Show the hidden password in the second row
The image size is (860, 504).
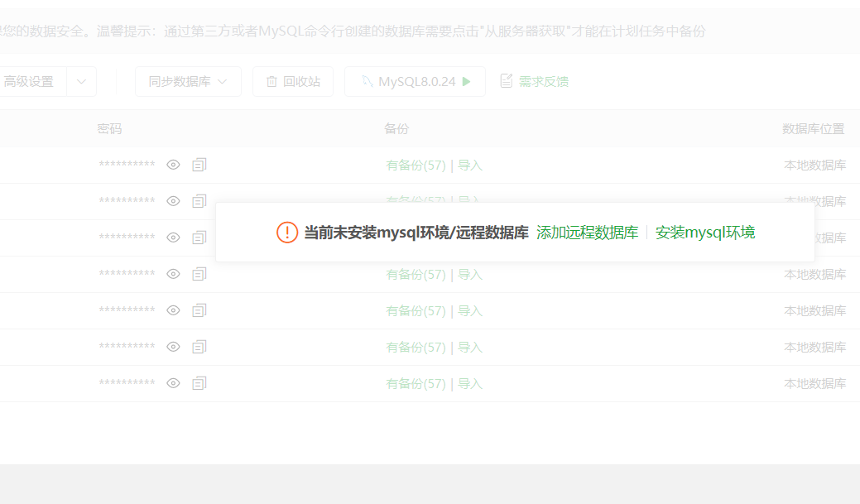tap(173, 201)
